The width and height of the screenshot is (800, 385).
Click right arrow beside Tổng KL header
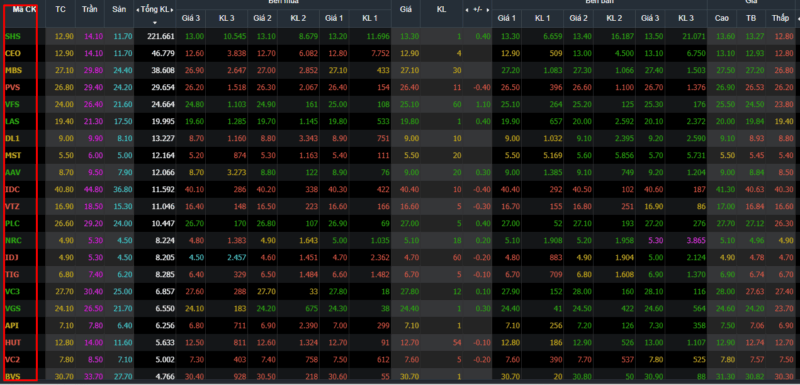[173, 11]
